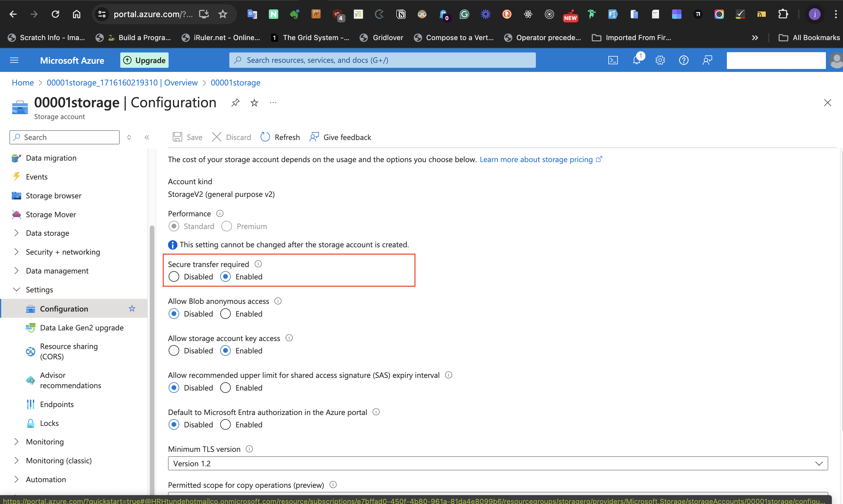Select Disabled for Secure transfer required
Image resolution: width=843 pixels, height=504 pixels.
pyautogui.click(x=174, y=277)
